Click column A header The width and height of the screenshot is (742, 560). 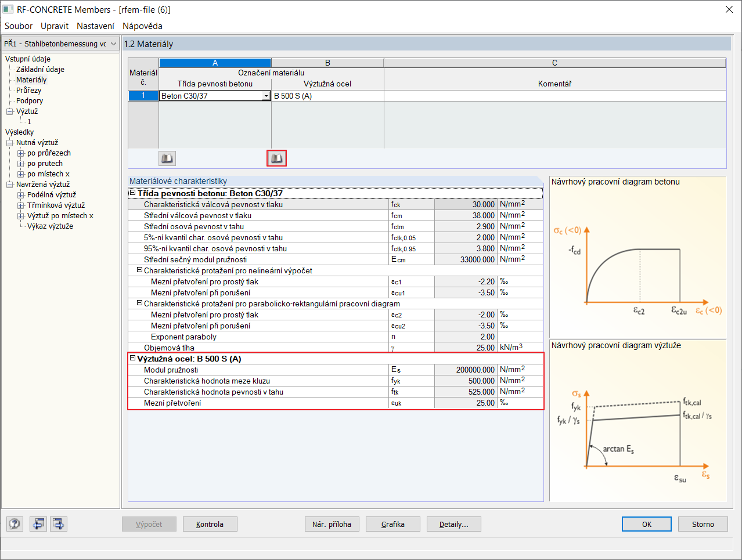click(x=215, y=63)
